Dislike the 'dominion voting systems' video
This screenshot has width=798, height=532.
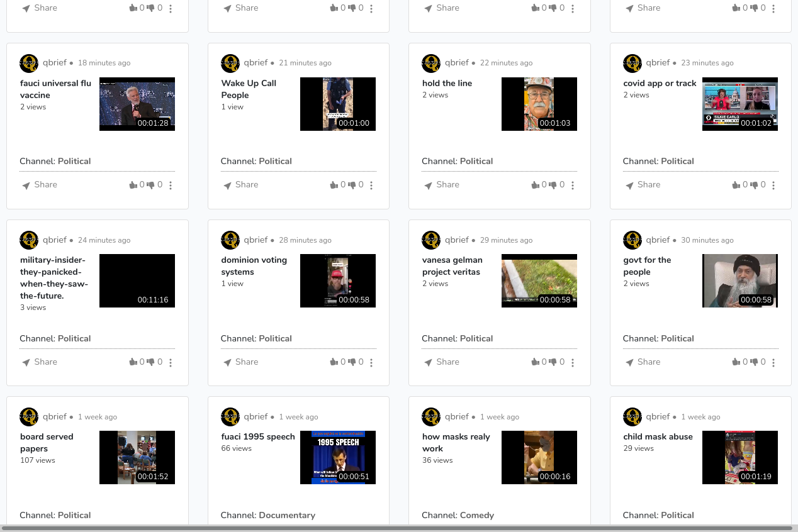352,362
